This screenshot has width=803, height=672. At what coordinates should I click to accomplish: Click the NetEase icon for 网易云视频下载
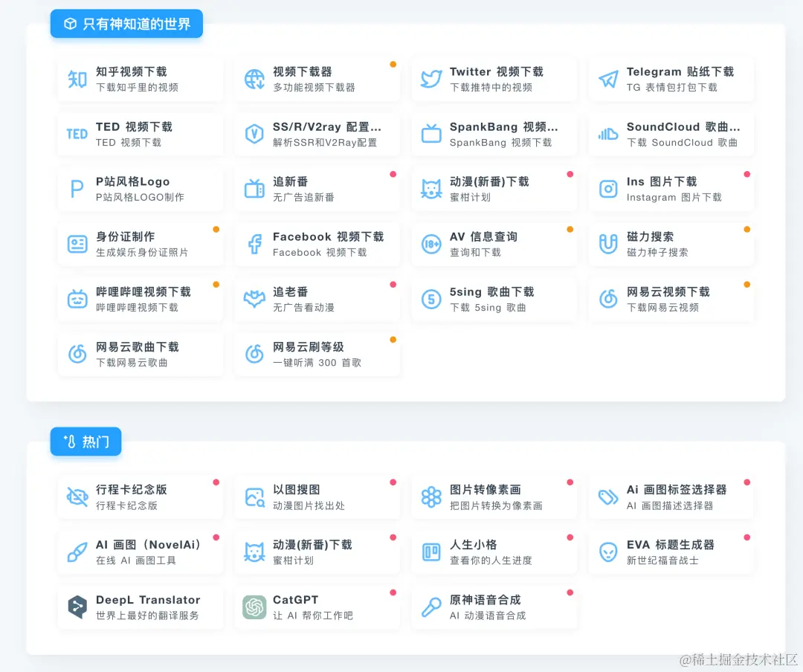click(x=608, y=299)
